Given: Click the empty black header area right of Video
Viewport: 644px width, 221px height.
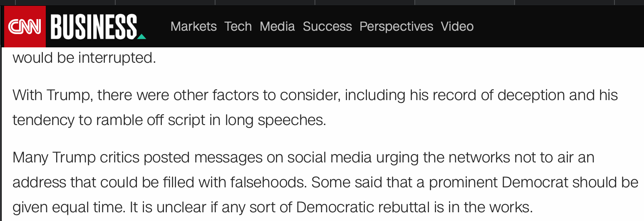Looking at the screenshot, I should (557, 27).
